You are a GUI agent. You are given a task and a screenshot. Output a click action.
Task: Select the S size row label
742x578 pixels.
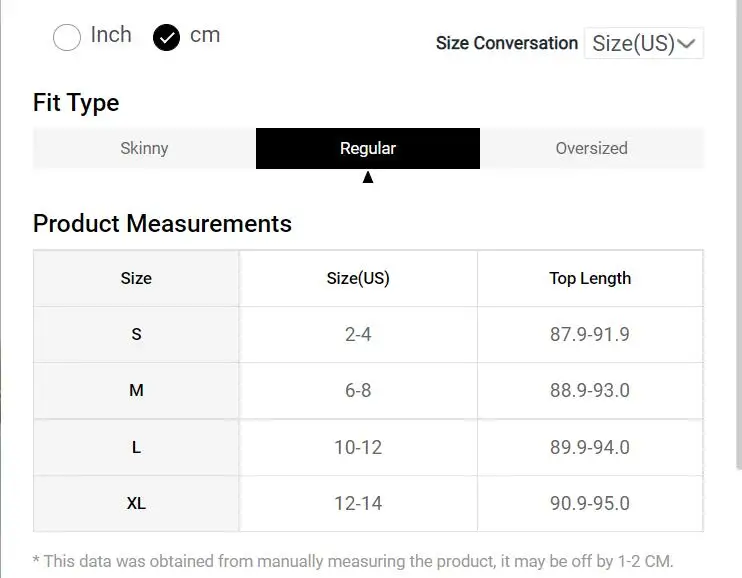click(136, 334)
